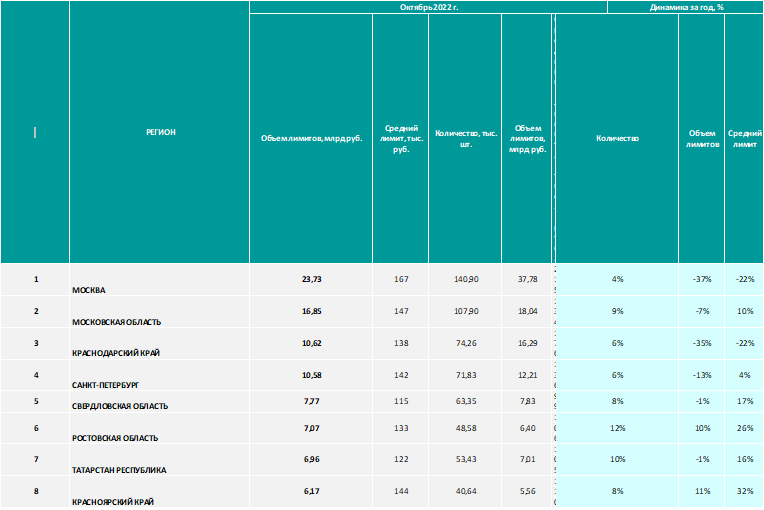The height and width of the screenshot is (510, 764).
Task: Click the -35% volume dynamics cell
Action: pos(702,344)
